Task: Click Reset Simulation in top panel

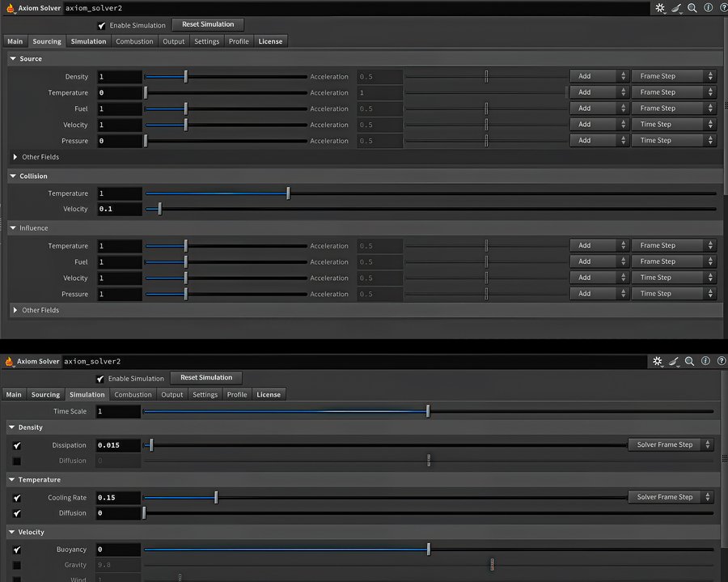Action: (208, 24)
